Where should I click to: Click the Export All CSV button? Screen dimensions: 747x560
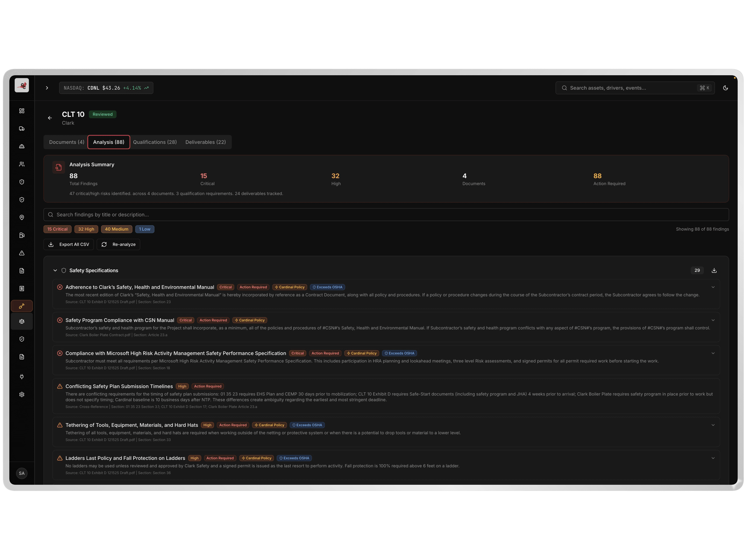point(68,244)
